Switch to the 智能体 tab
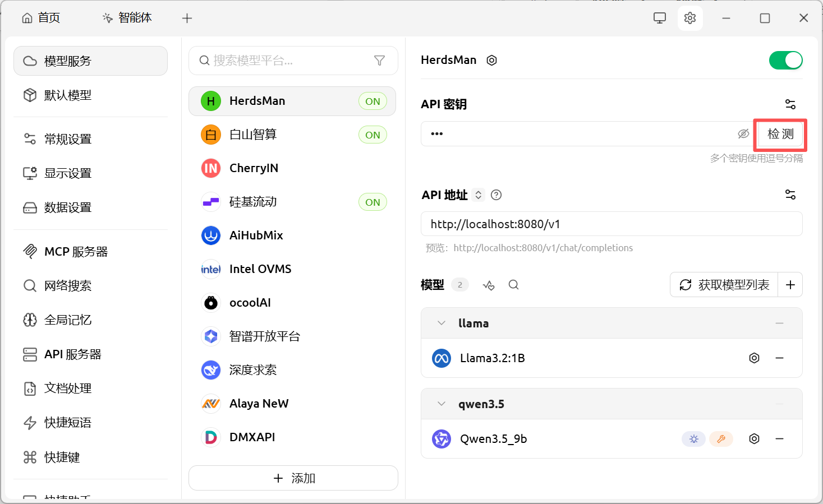823x504 pixels. (127, 18)
